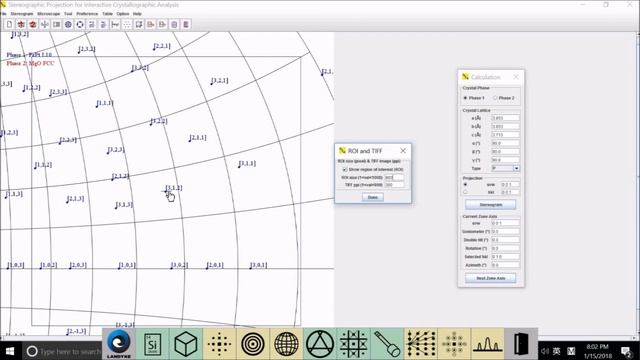Open the crossed grid launcher icon
Screen dimensions: 640x360
pos(353,344)
